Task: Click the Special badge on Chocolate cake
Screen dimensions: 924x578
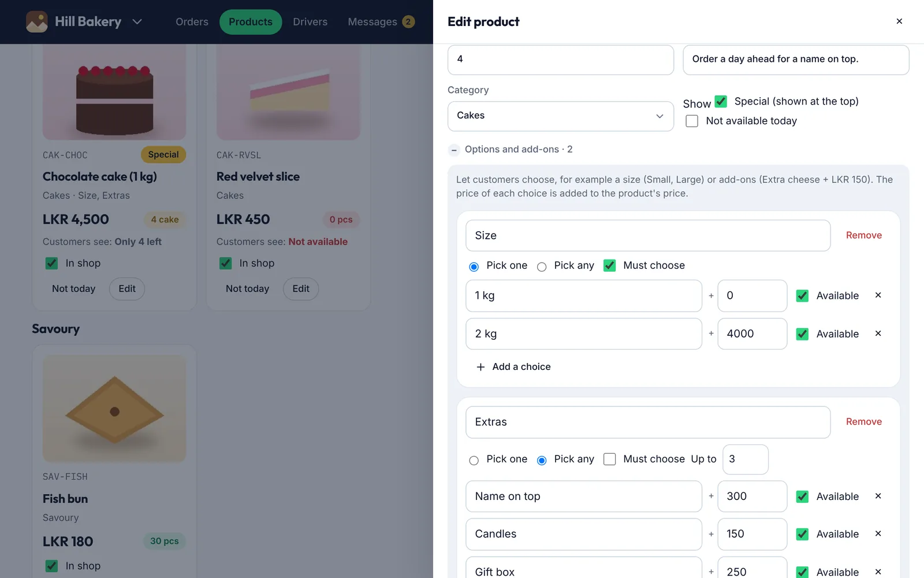Action: tap(163, 155)
